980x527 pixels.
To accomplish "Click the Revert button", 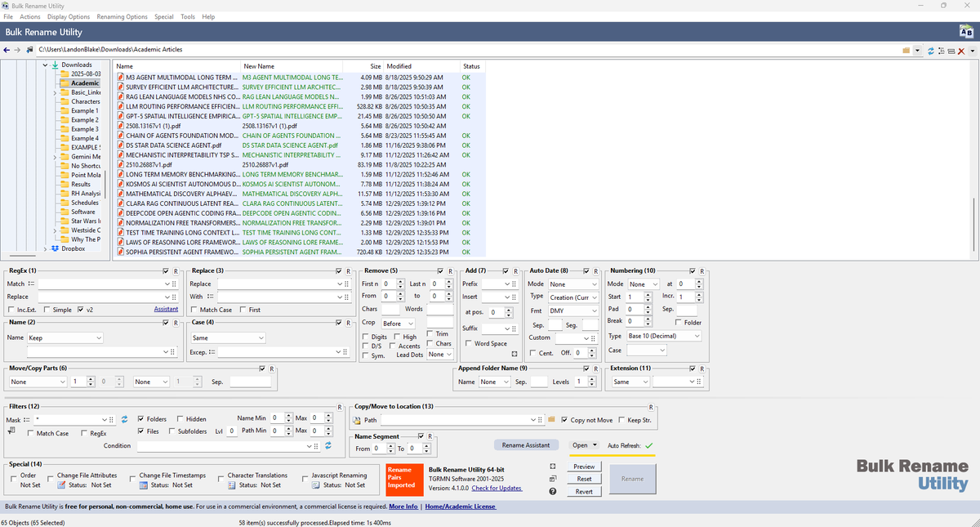I will [x=584, y=492].
